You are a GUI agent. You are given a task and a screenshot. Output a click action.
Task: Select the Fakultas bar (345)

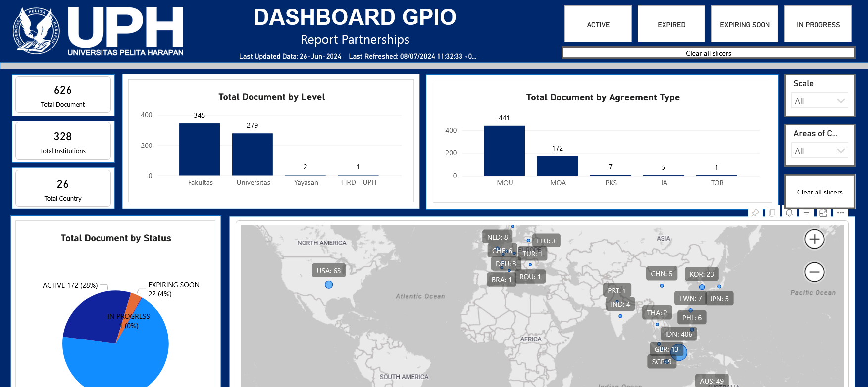(x=200, y=149)
